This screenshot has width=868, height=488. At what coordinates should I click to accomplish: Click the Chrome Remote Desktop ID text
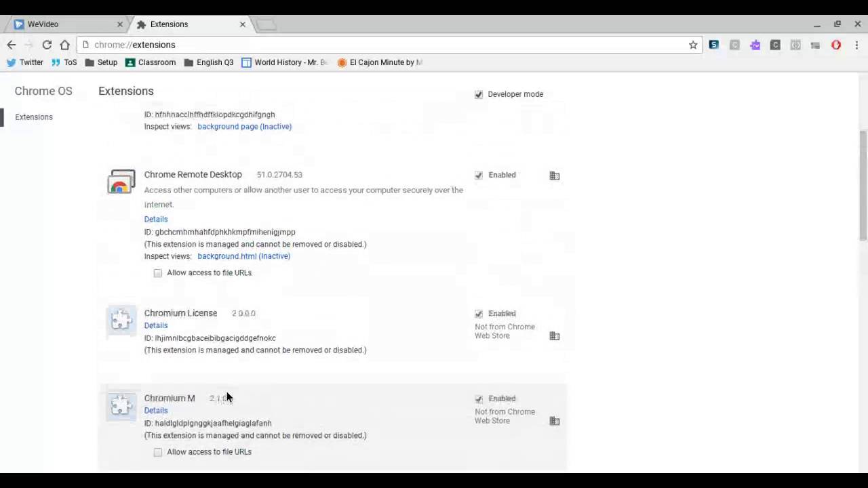pos(220,232)
